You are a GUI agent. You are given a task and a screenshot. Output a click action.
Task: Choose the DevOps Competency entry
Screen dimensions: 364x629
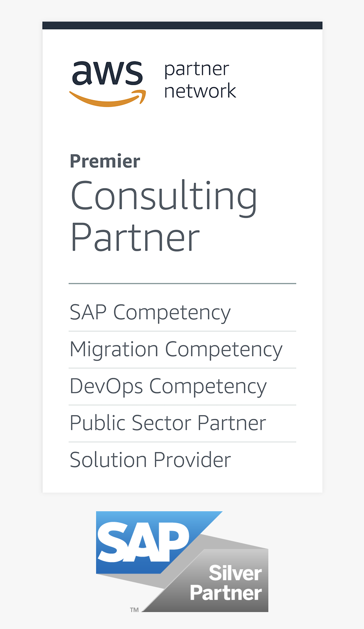pyautogui.click(x=168, y=386)
